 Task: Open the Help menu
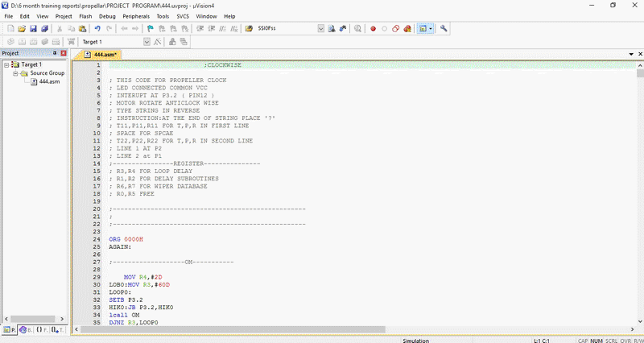[x=229, y=16]
